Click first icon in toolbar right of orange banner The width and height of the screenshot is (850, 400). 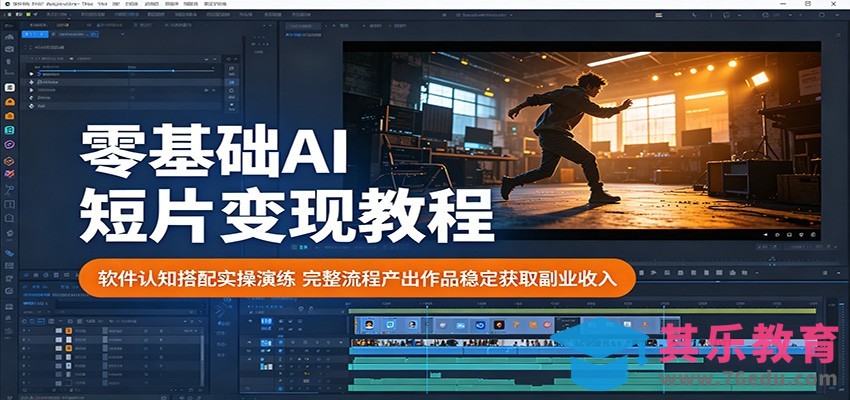[x=641, y=273]
